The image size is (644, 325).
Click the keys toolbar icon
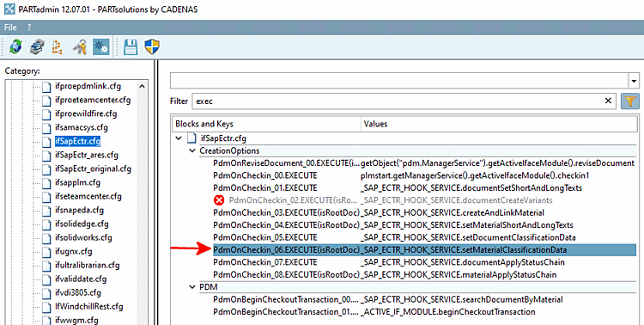click(x=79, y=46)
